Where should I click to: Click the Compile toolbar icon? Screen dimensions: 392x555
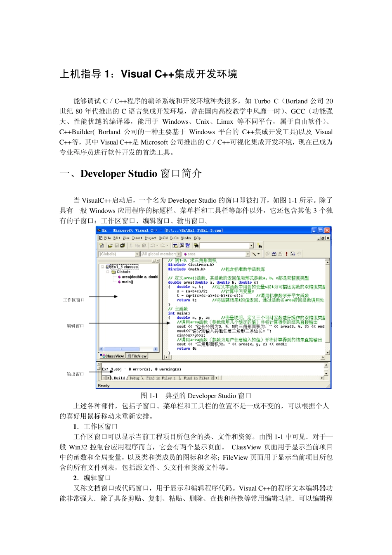267,254
